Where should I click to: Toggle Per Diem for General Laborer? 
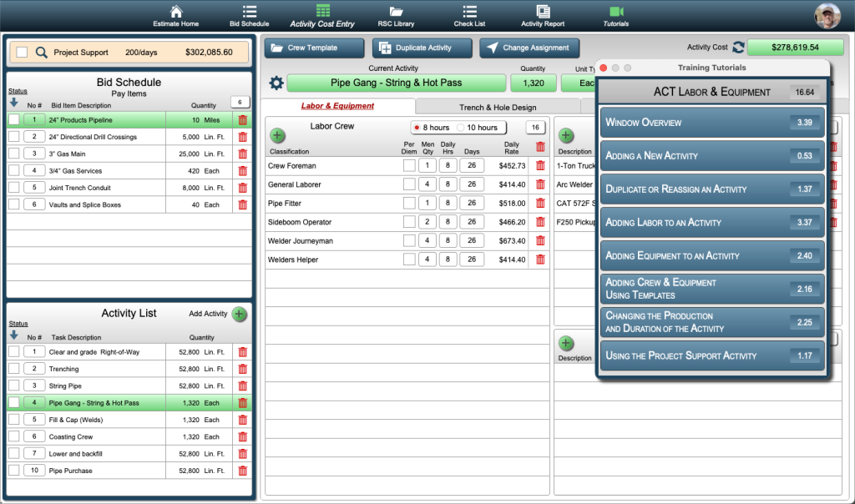pyautogui.click(x=409, y=184)
